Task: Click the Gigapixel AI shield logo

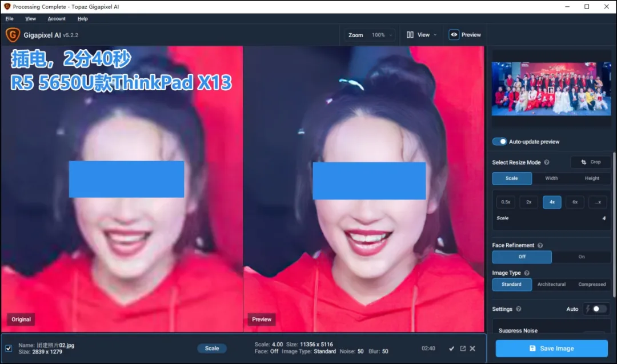Action: (x=13, y=35)
